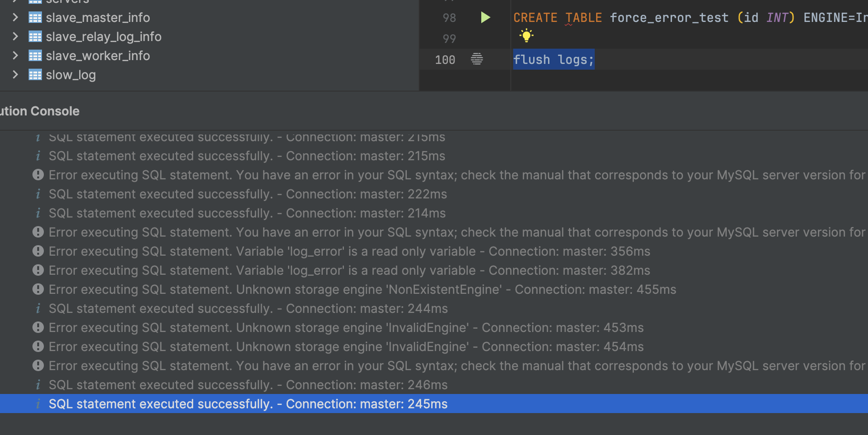Viewport: 868px width, 435px height.
Task: Click the yellow light bulb intention icon
Action: pyautogui.click(x=526, y=36)
